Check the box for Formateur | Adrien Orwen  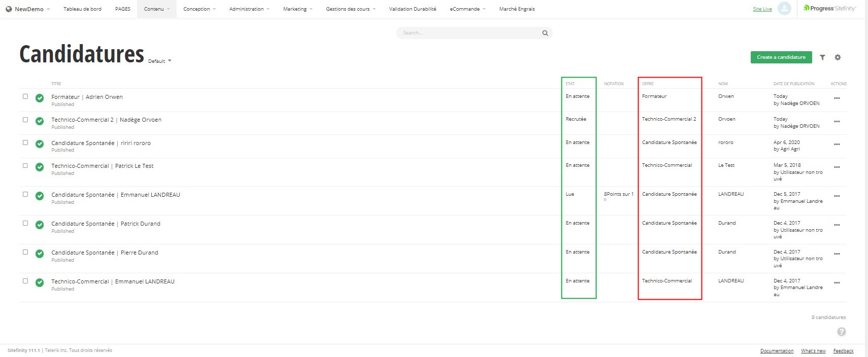(25, 96)
